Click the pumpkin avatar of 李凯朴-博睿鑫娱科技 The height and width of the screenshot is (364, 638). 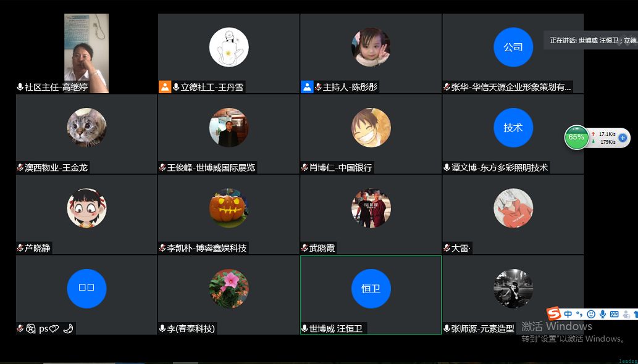coord(229,208)
